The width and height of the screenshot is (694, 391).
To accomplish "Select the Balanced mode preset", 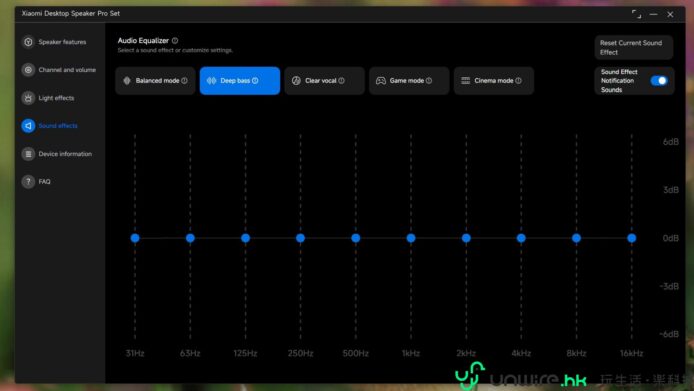I will 155,81.
